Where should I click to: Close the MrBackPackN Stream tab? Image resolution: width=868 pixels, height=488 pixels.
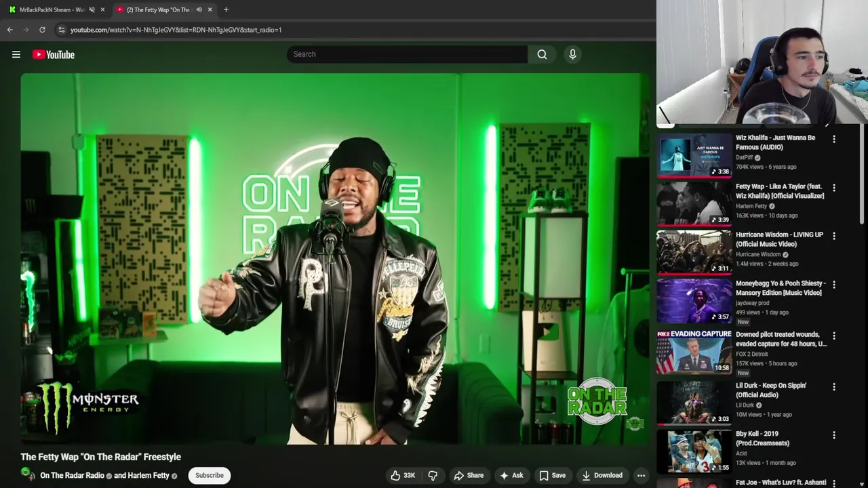click(102, 9)
